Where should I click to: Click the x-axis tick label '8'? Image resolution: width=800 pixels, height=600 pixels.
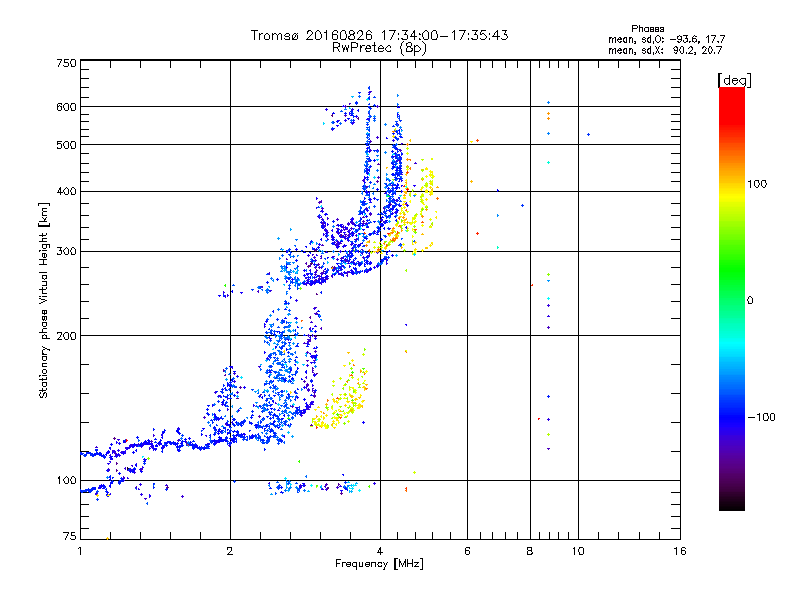click(x=530, y=551)
